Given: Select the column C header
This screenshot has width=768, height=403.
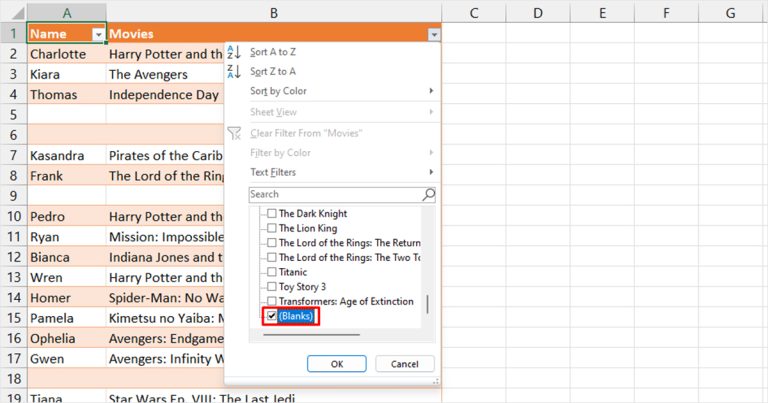Looking at the screenshot, I should [473, 12].
